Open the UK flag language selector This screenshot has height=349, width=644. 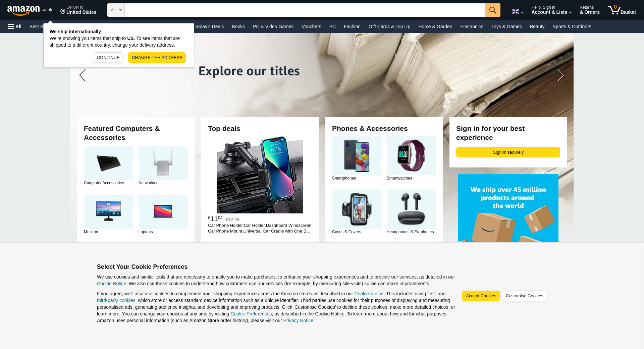(x=517, y=12)
